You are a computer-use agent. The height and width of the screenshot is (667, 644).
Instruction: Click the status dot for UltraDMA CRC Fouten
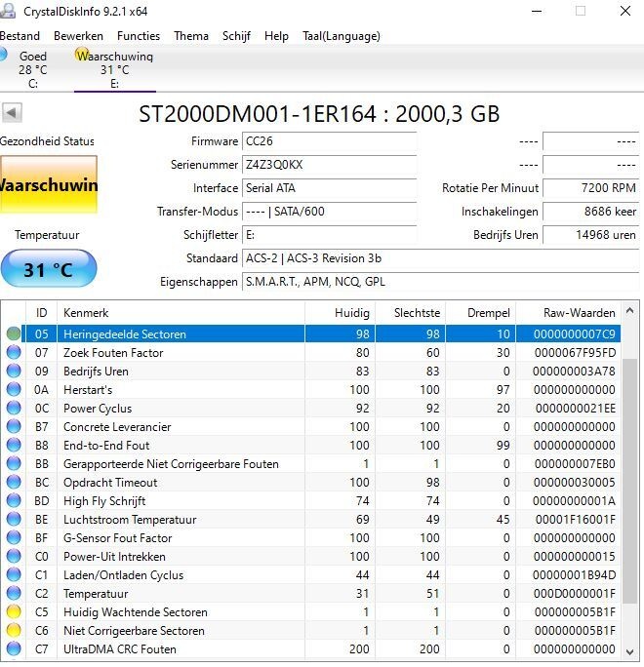[x=14, y=648]
